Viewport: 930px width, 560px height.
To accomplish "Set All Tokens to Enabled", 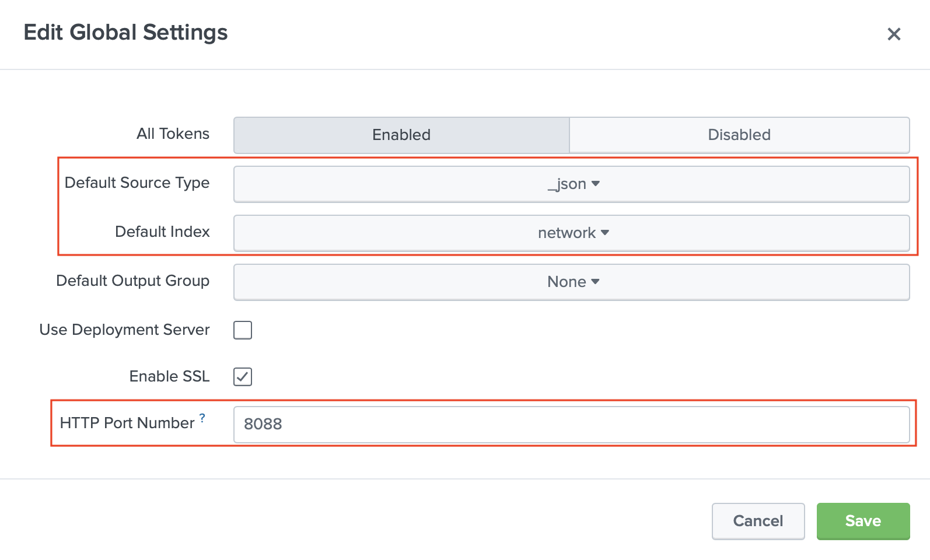I will point(401,135).
